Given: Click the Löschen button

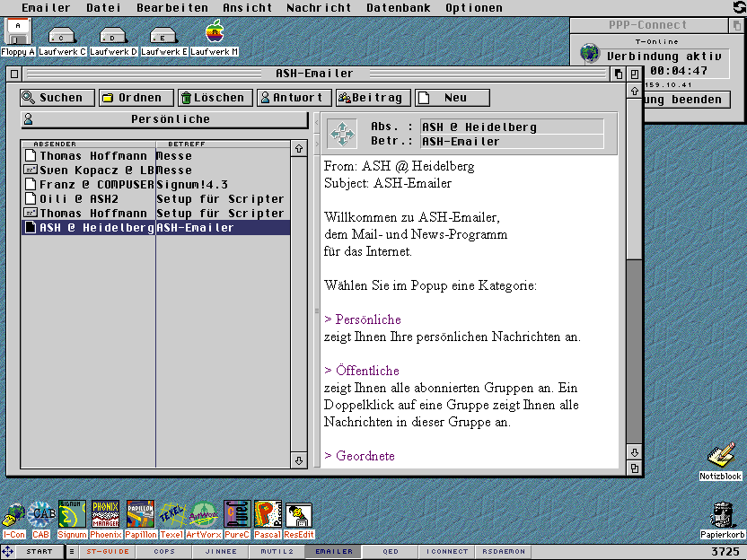Looking at the screenshot, I should 215,98.
